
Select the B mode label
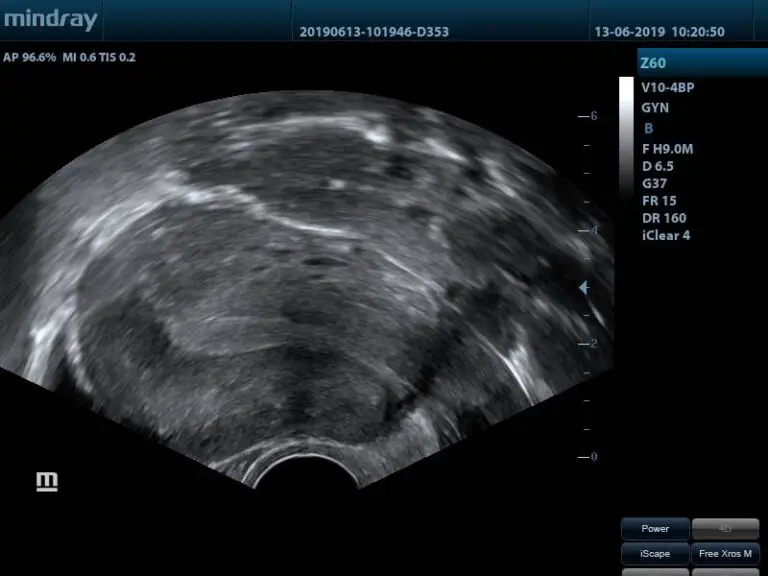(x=649, y=128)
